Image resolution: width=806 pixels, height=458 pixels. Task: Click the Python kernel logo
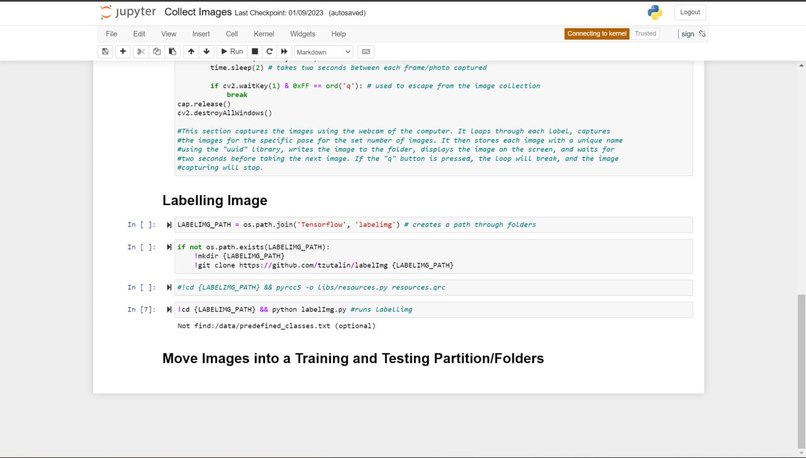655,12
